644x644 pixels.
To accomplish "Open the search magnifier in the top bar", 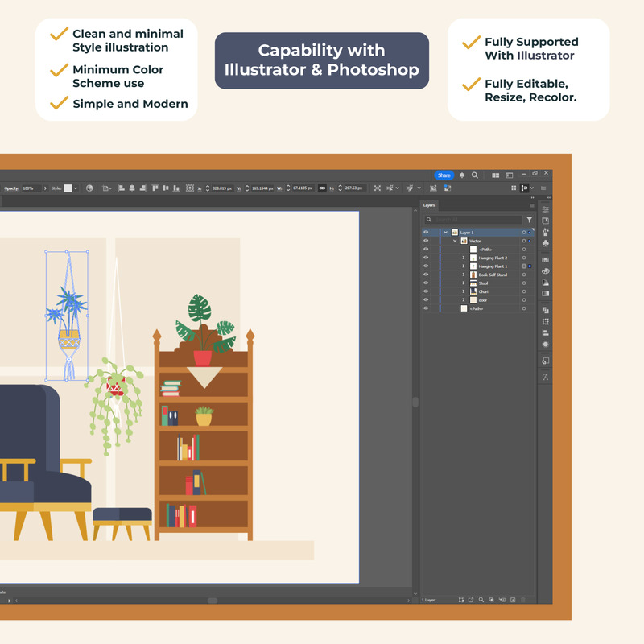I will [x=475, y=175].
